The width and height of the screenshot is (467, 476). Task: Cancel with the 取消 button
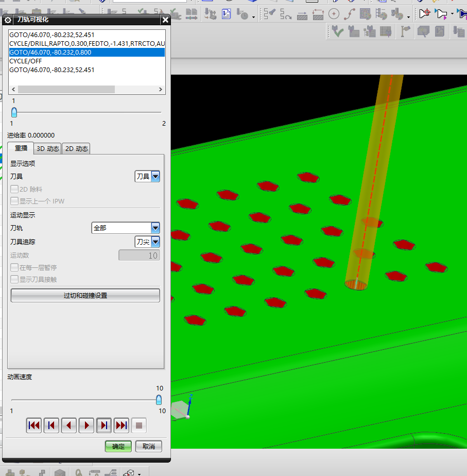coord(149,446)
